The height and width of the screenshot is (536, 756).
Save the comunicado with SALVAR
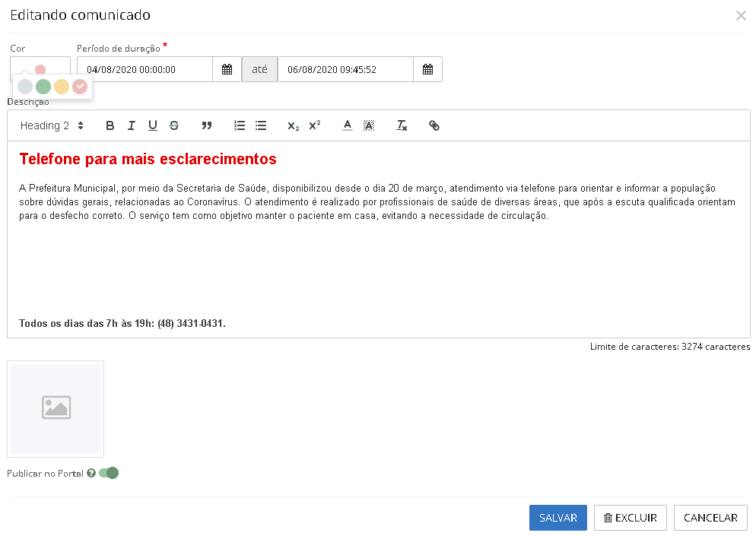click(x=557, y=518)
